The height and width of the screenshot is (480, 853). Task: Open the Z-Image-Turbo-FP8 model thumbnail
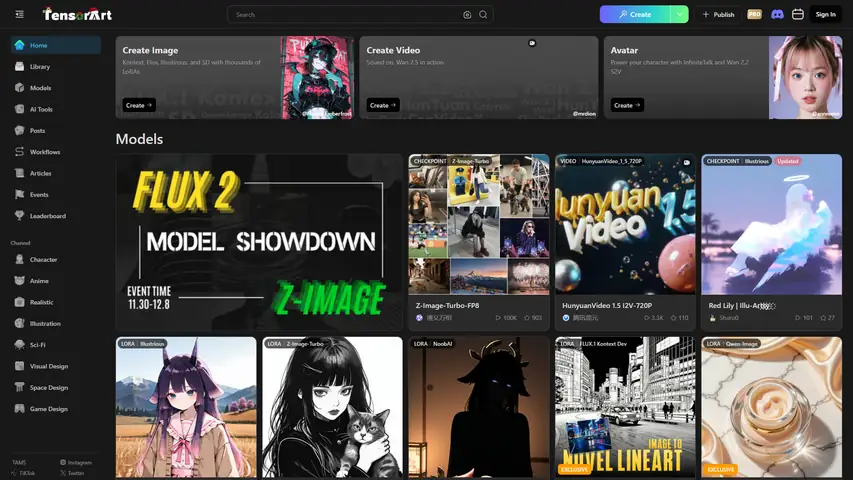pos(479,224)
